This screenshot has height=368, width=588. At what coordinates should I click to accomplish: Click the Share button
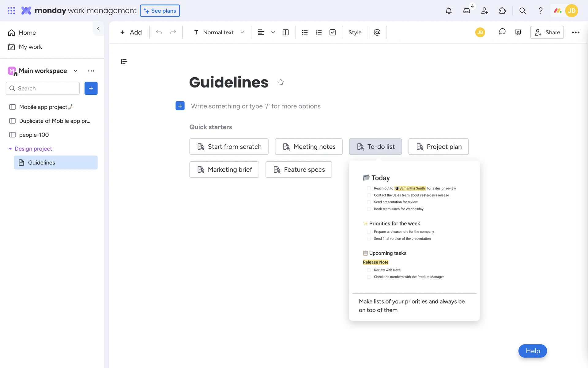547,32
